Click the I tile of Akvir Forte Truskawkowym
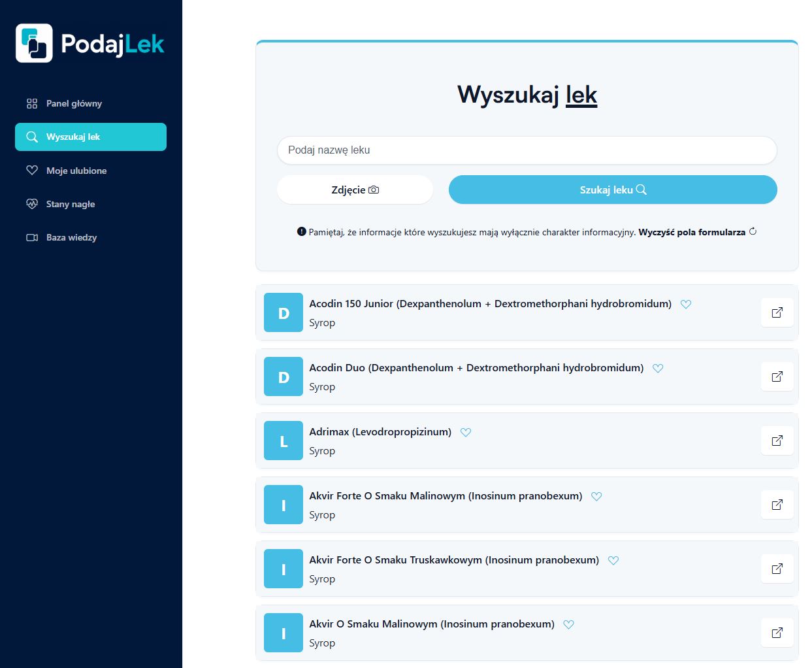This screenshot has width=812, height=668. pyautogui.click(x=284, y=569)
